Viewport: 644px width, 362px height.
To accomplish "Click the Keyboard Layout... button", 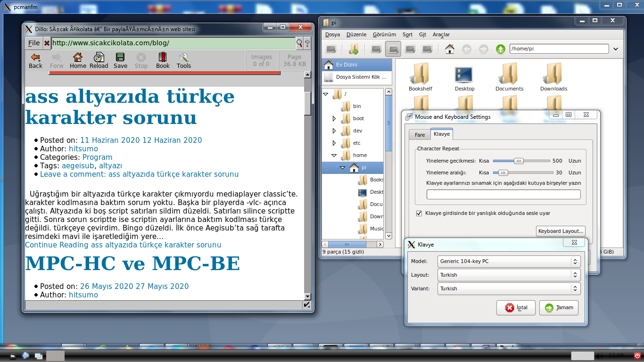I will click(x=561, y=231).
